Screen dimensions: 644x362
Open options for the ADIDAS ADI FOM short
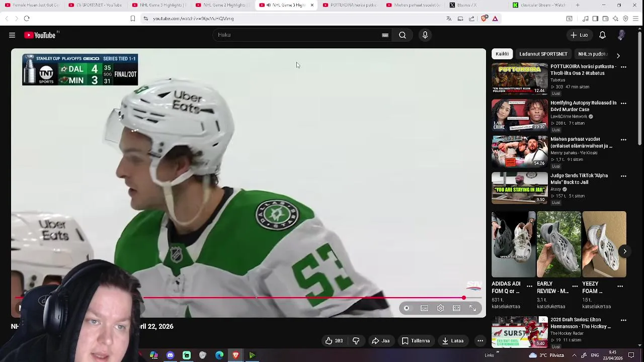(529, 286)
